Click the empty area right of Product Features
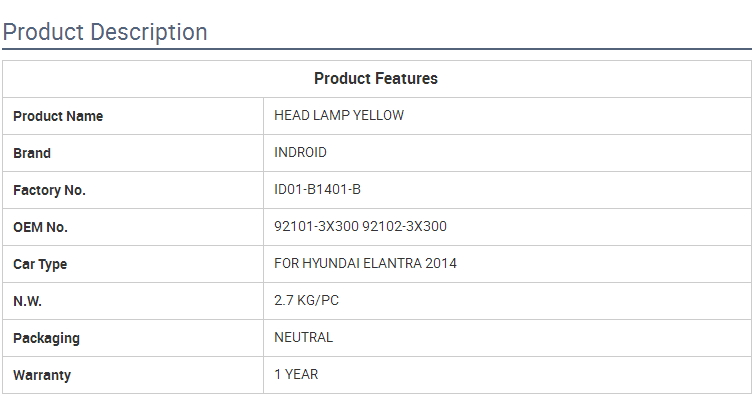The height and width of the screenshot is (396, 755). tap(595, 79)
